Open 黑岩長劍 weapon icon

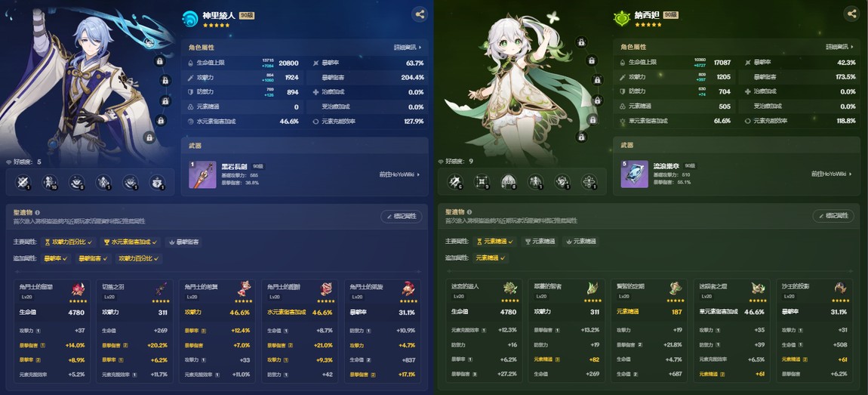pyautogui.click(x=202, y=174)
